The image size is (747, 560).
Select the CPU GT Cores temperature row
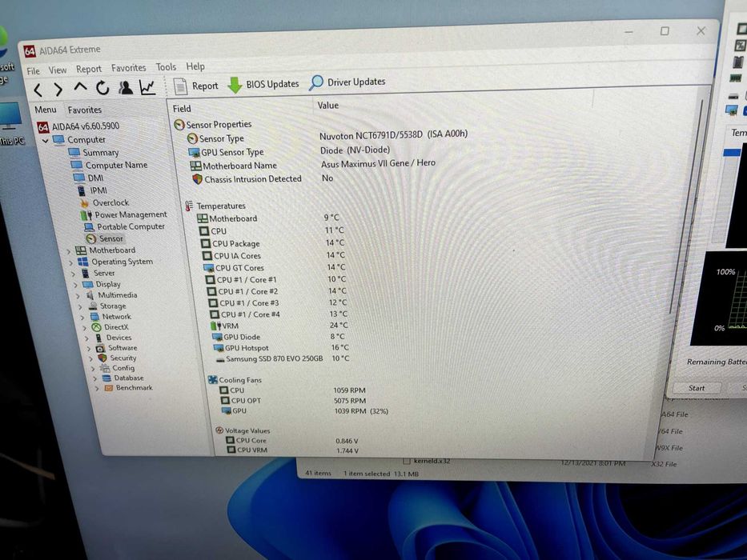(275, 268)
